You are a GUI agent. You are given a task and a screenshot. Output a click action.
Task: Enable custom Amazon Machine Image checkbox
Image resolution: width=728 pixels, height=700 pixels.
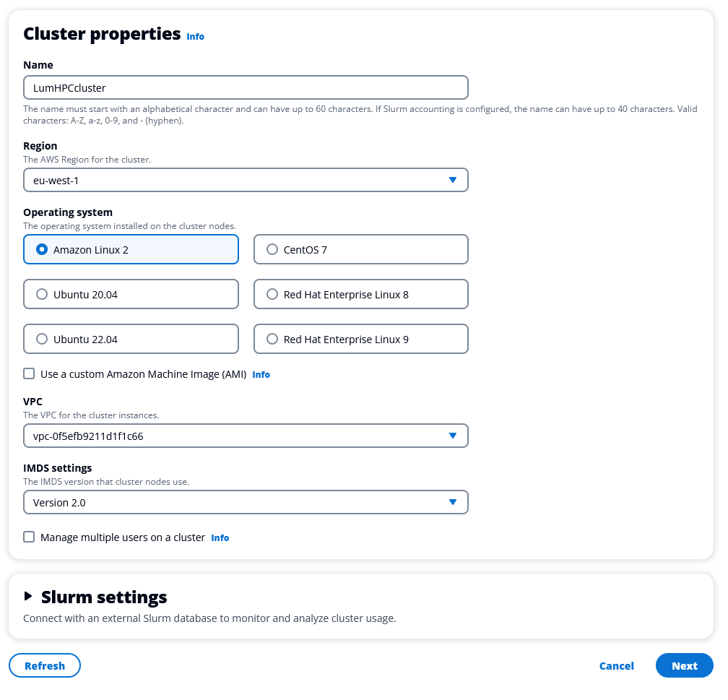point(29,374)
